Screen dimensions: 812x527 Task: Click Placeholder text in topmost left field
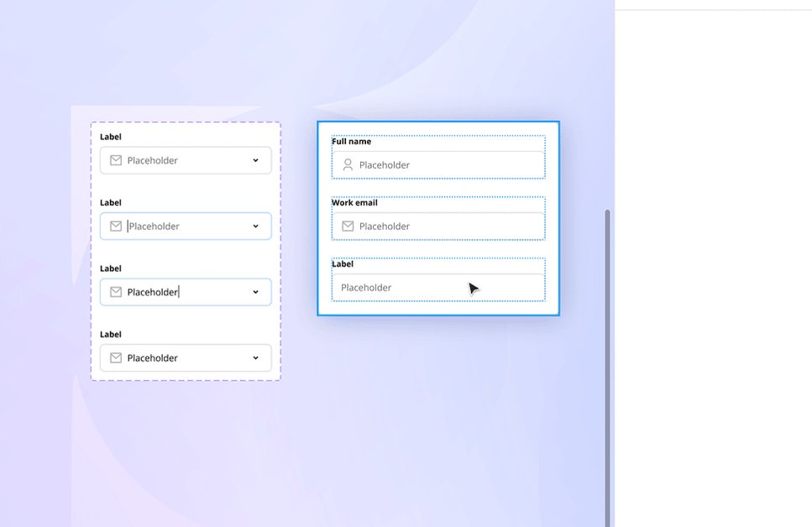click(x=152, y=160)
